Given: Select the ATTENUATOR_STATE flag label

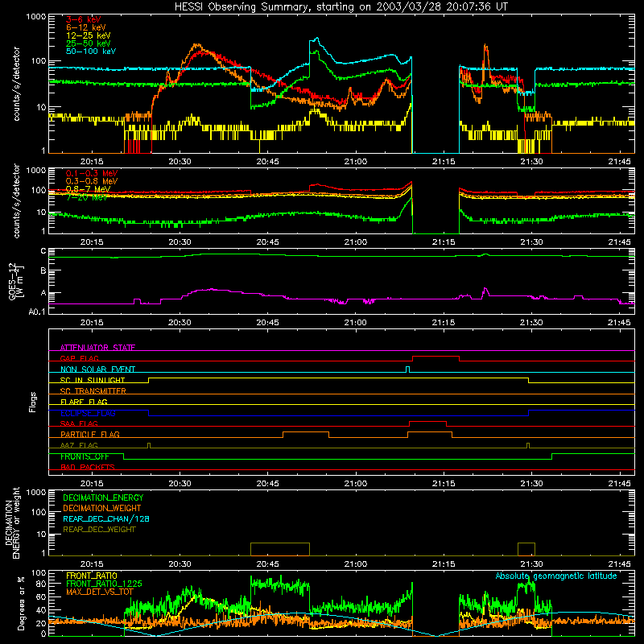Looking at the screenshot, I should [97, 348].
